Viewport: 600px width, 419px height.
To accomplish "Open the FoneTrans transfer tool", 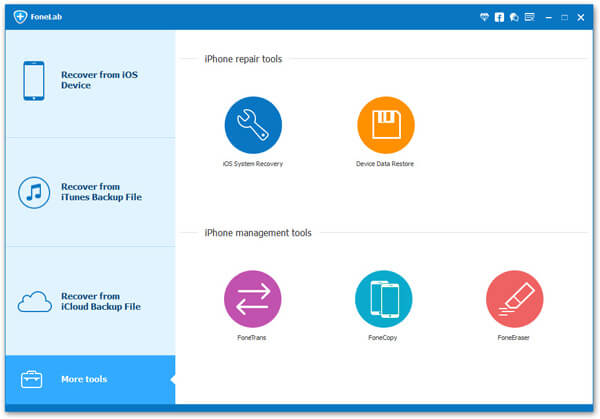I will pos(253,299).
